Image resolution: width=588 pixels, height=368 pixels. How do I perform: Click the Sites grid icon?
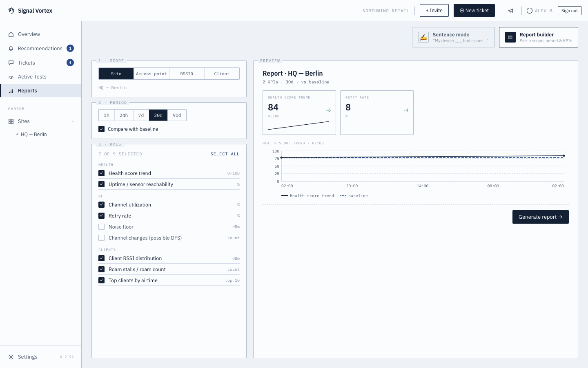click(11, 121)
